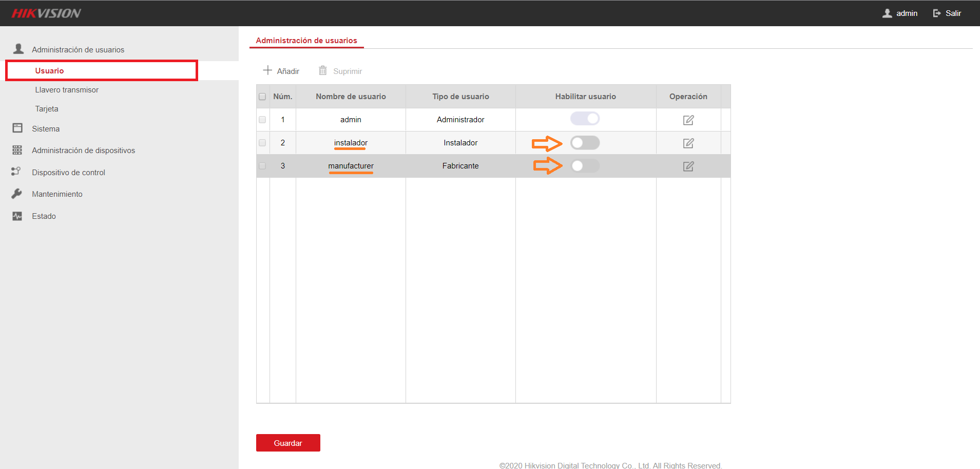Image resolution: width=980 pixels, height=469 pixels.
Task: Enable the instalador user toggle
Action: pos(585,143)
